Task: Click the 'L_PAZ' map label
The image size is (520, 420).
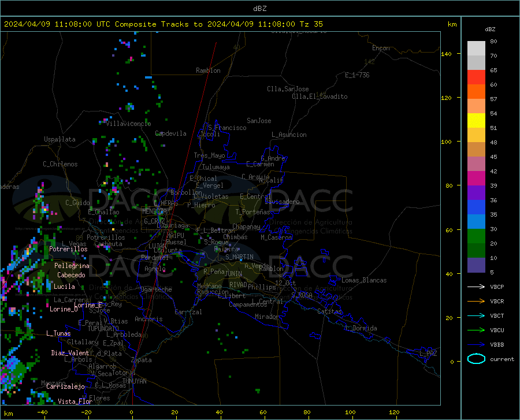Action: 428,354
